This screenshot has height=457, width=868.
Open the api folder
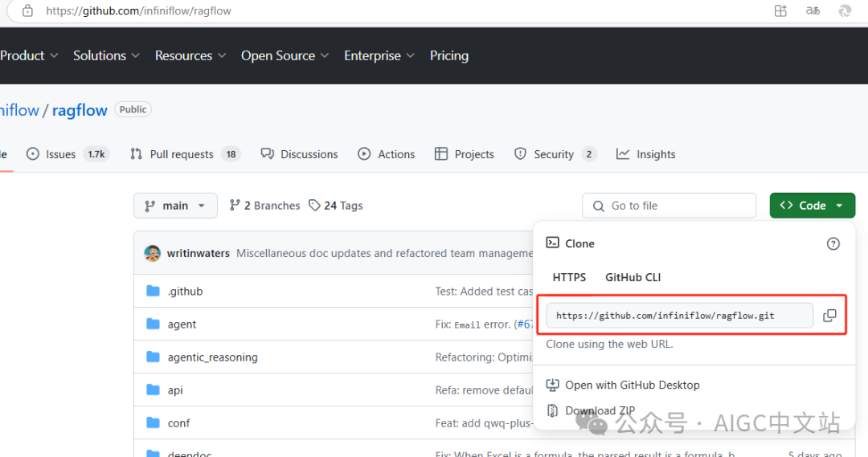click(175, 390)
